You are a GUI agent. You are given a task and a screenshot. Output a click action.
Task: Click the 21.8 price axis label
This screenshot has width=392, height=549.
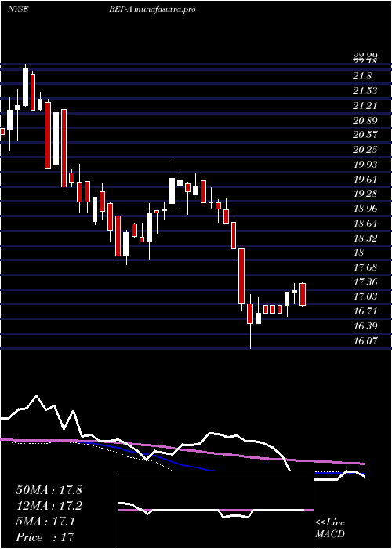[x=362, y=76]
